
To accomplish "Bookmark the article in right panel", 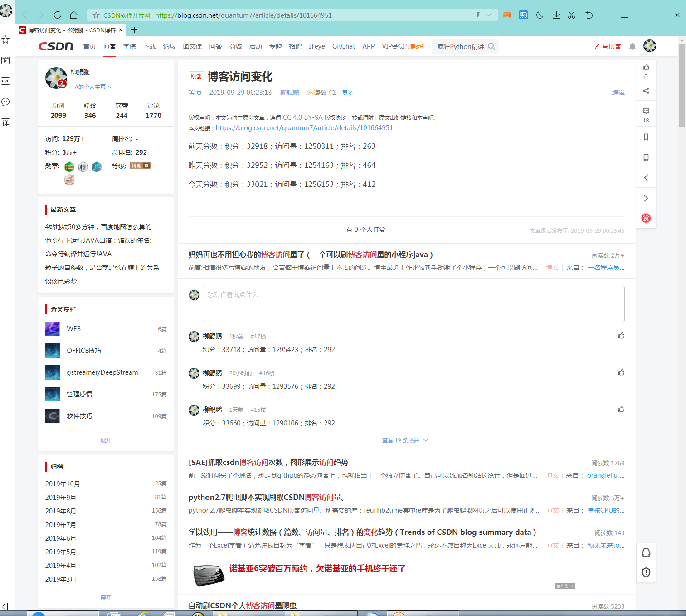I will 646,137.
